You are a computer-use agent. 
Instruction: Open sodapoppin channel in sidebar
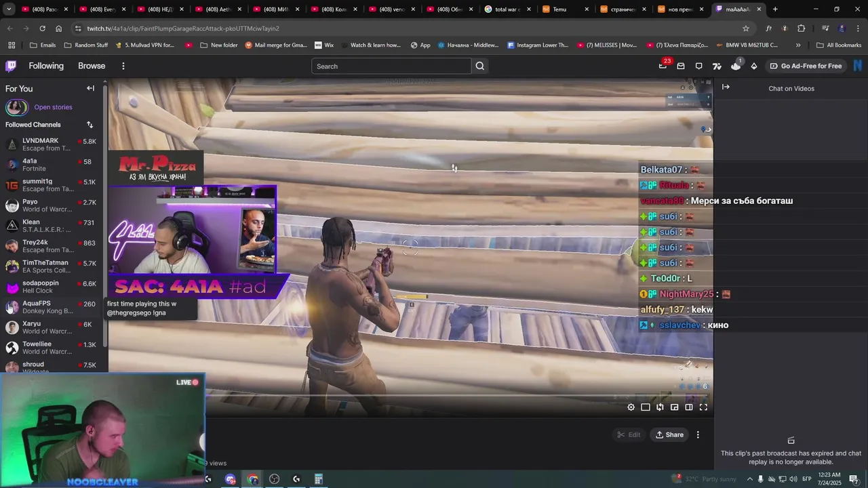[51, 287]
